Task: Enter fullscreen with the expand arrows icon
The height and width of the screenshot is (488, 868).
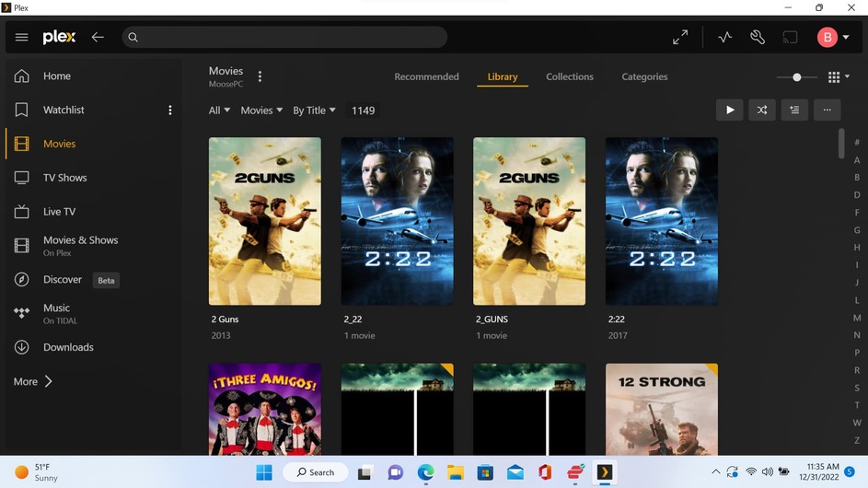Action: (x=680, y=37)
